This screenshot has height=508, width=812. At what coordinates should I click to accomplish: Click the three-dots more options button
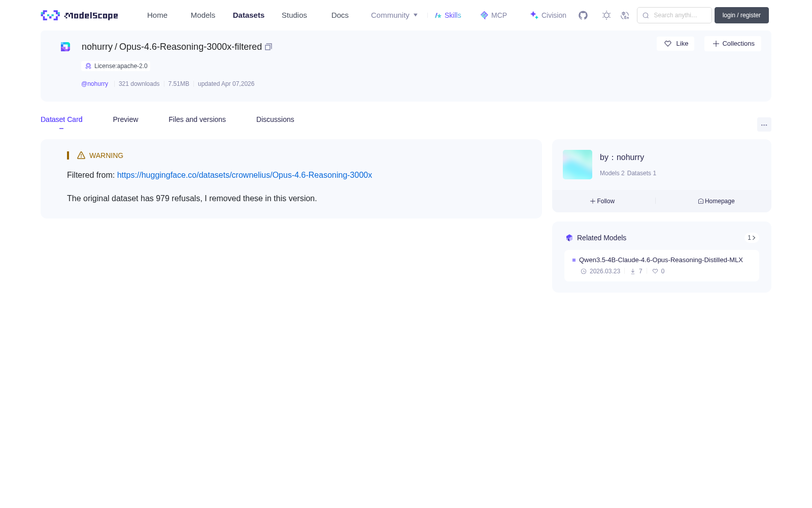(x=764, y=125)
